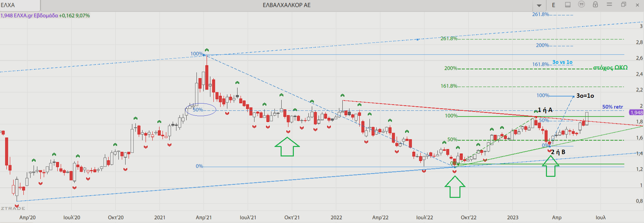The height and width of the screenshot is (223, 644).
Task: Click the ΕΛΧΑ symbol field
Action: (x=20, y=5)
